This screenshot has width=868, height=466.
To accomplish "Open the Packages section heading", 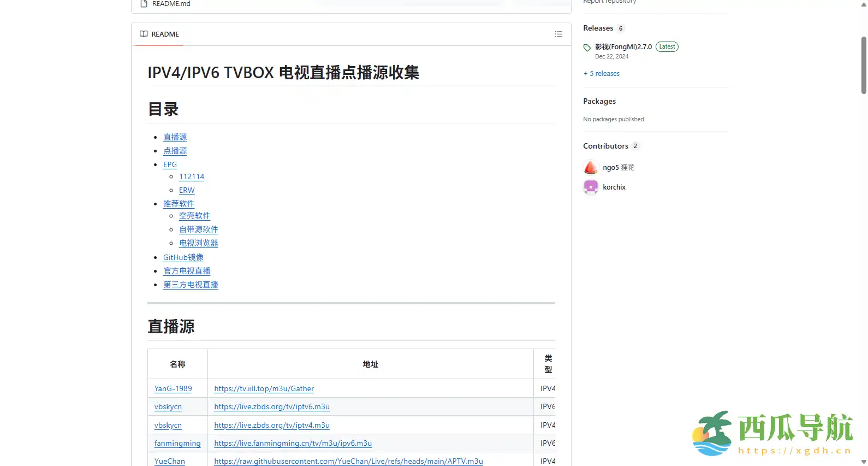I will tap(599, 102).
